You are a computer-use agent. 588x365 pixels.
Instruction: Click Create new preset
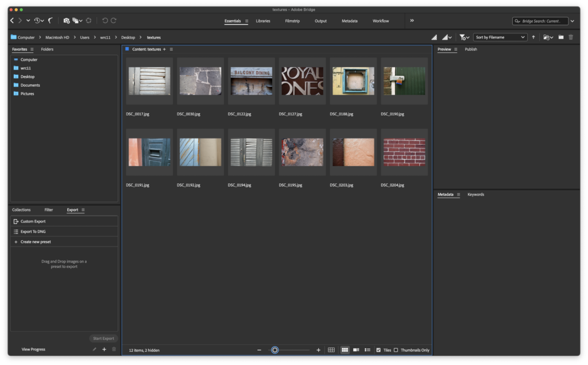coord(36,242)
